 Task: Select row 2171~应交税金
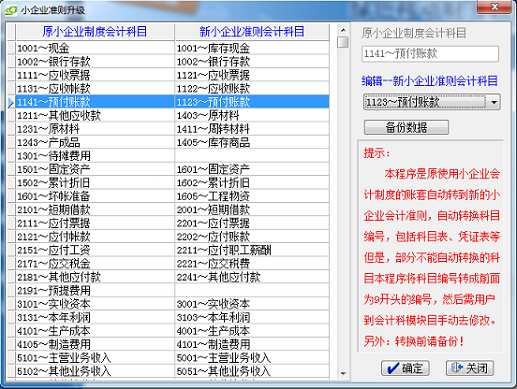(95, 264)
